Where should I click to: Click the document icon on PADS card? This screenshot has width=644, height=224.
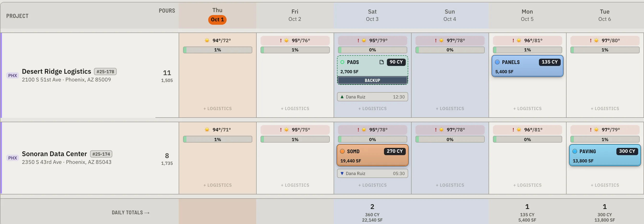coord(382,62)
